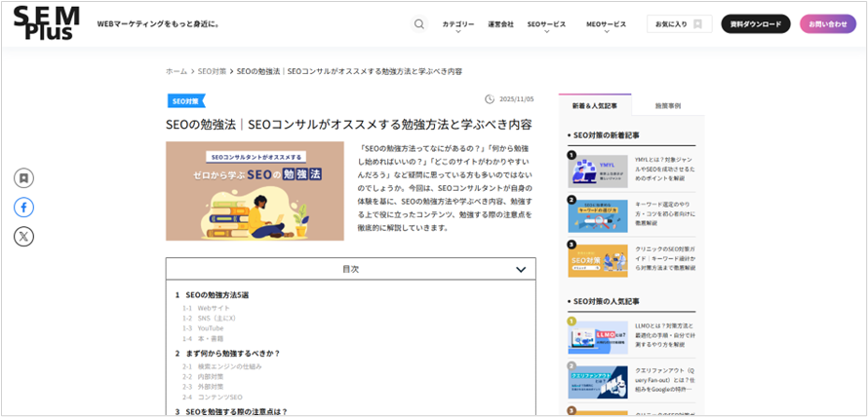Click the article's main hero image

[x=255, y=191]
